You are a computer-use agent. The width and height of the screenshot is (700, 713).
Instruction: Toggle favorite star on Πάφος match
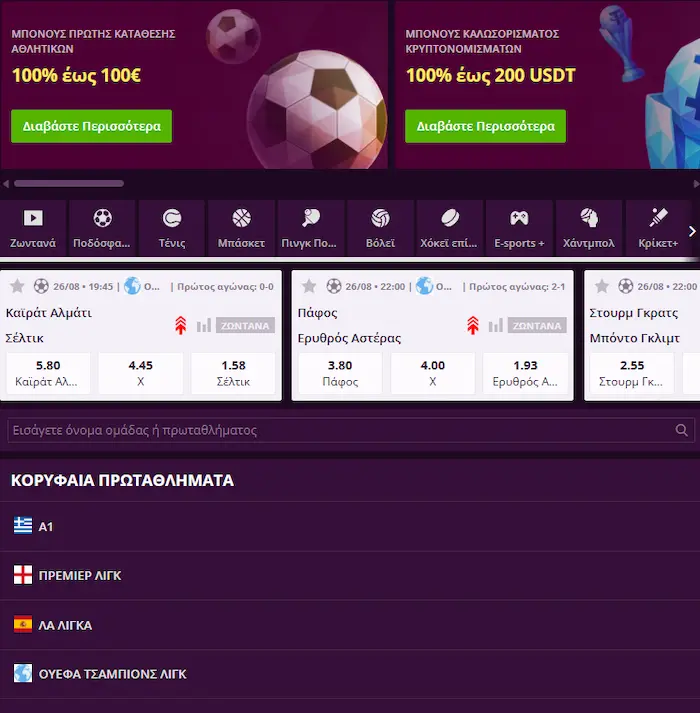pos(309,286)
